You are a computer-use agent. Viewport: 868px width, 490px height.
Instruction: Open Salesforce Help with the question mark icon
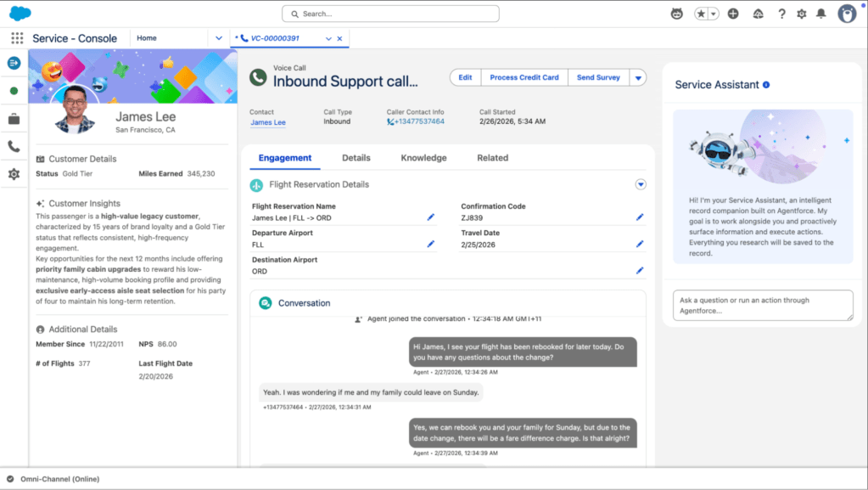[781, 13]
